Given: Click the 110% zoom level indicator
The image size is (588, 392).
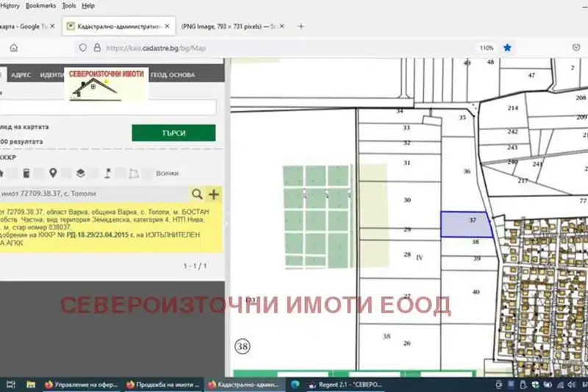Looking at the screenshot, I should point(487,48).
